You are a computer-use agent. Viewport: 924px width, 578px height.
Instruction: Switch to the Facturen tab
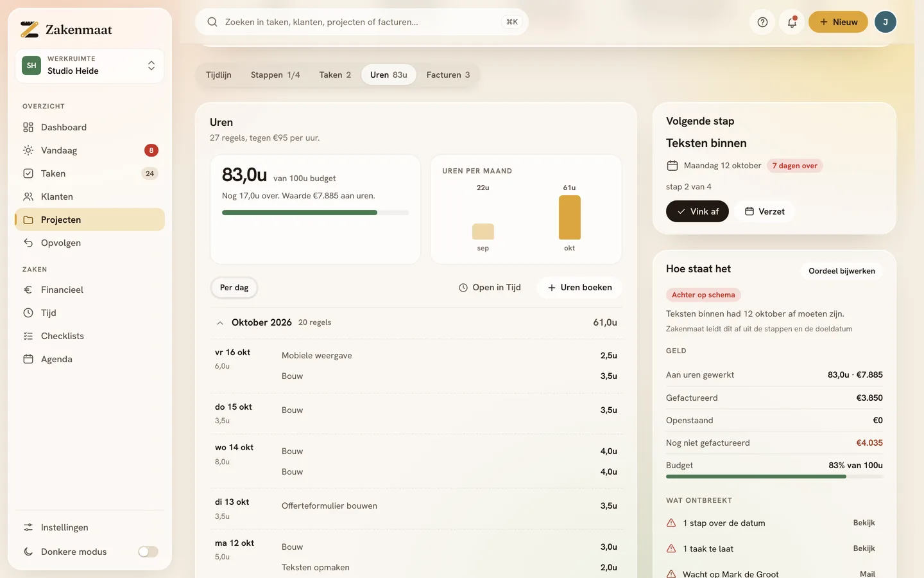(449, 75)
